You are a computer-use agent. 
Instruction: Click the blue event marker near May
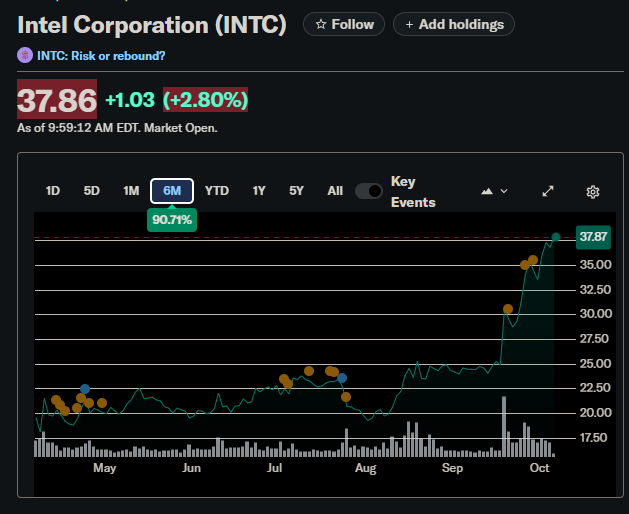click(85, 389)
